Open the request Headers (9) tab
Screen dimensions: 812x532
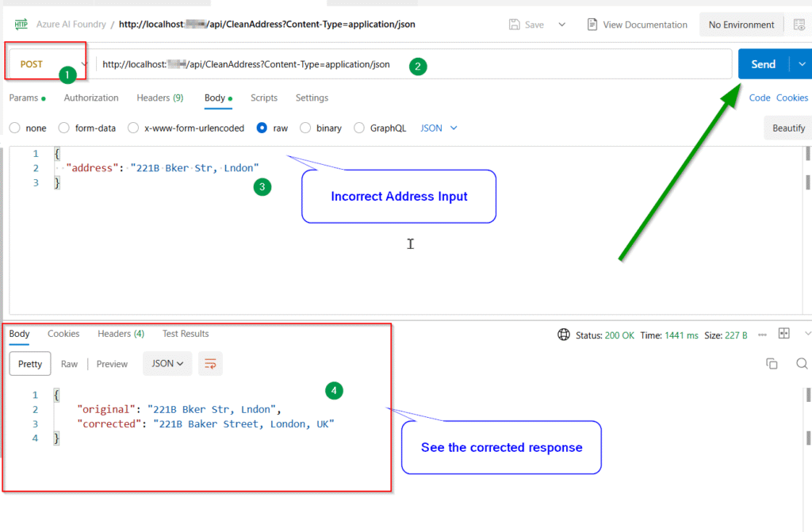(x=160, y=98)
